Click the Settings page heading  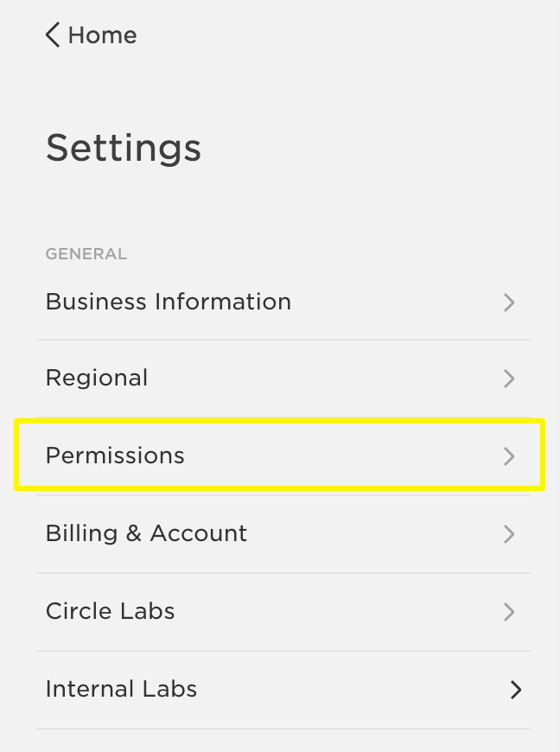click(x=124, y=148)
